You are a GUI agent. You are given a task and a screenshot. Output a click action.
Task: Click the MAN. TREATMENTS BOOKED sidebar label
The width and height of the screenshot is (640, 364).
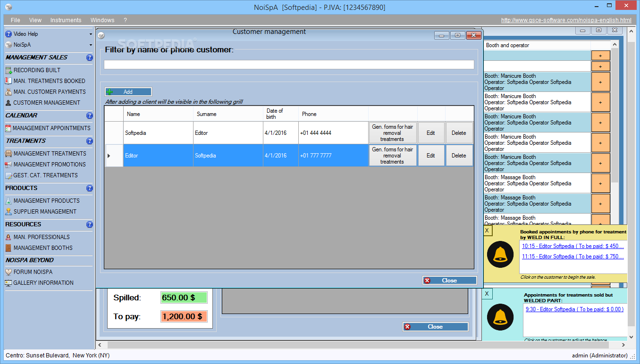click(x=50, y=81)
